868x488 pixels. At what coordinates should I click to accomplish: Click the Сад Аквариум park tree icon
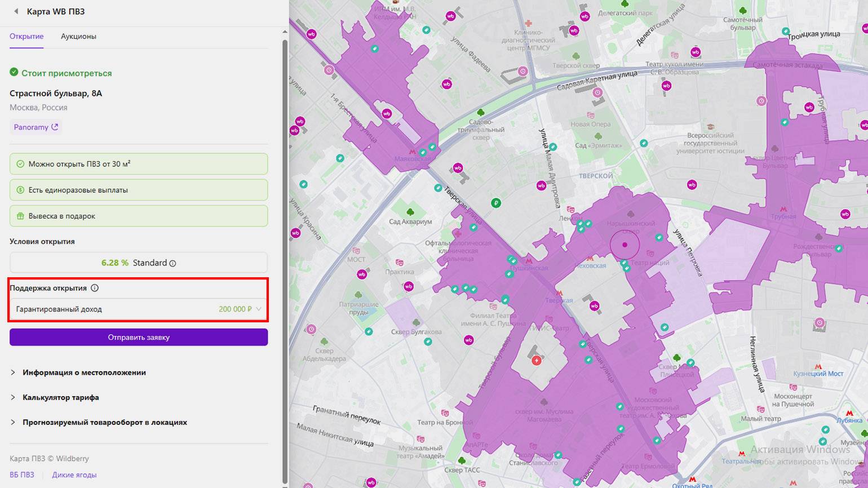click(x=410, y=212)
